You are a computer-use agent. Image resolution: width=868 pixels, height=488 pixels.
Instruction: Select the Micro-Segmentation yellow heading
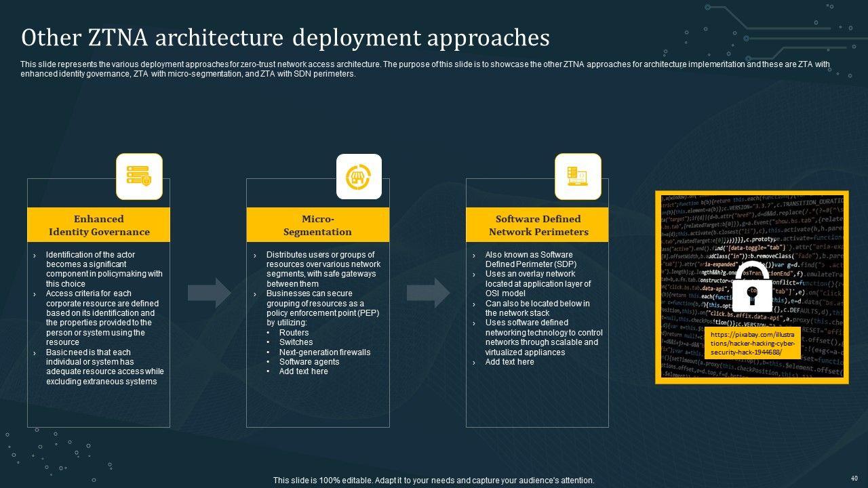point(317,225)
